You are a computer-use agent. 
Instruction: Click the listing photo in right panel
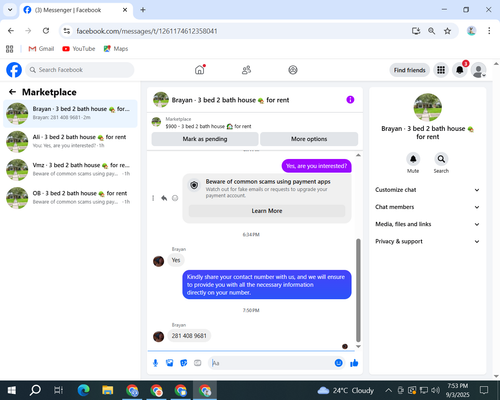(x=427, y=107)
